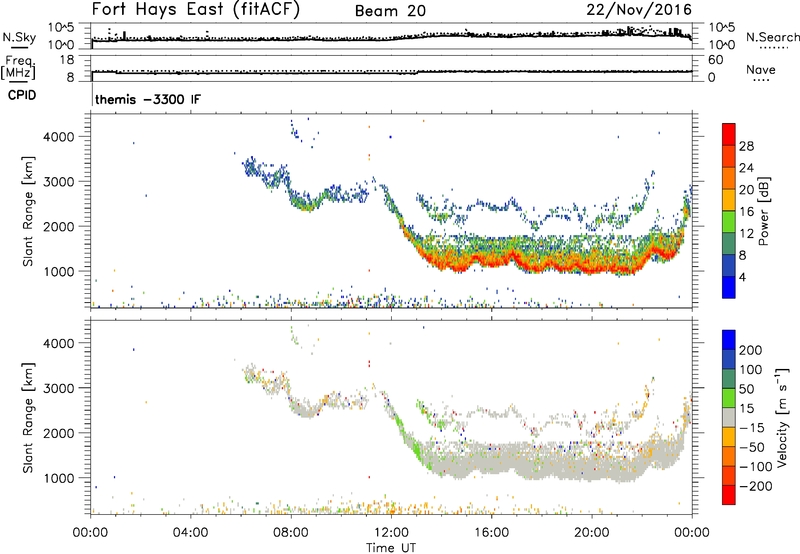Screen dimensions: 800x554
Task: Click the "28" power colorbar label
Action: pyautogui.click(x=746, y=146)
